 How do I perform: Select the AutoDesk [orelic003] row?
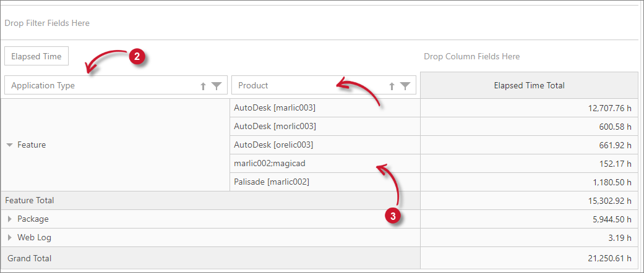(x=325, y=145)
